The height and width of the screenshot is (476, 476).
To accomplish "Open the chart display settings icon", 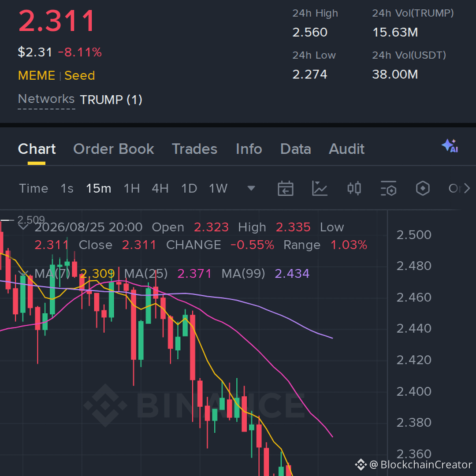I will tap(389, 189).
